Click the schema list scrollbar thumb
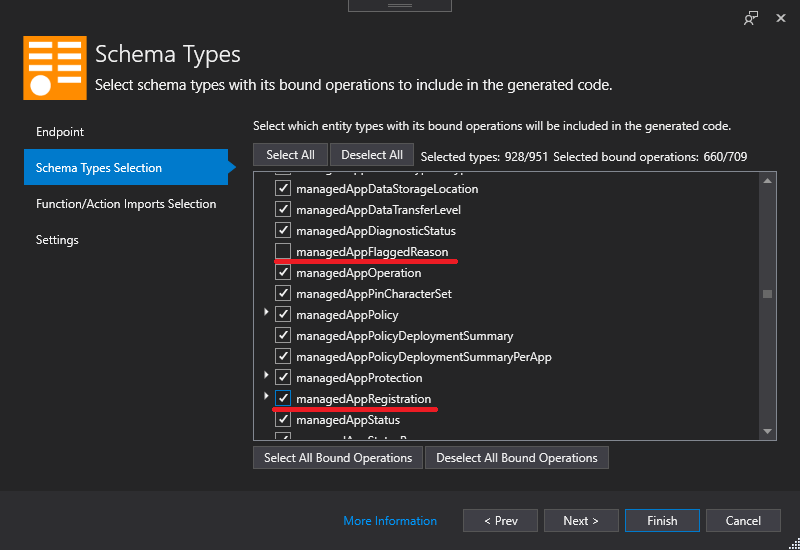800x550 pixels. pyautogui.click(x=767, y=294)
